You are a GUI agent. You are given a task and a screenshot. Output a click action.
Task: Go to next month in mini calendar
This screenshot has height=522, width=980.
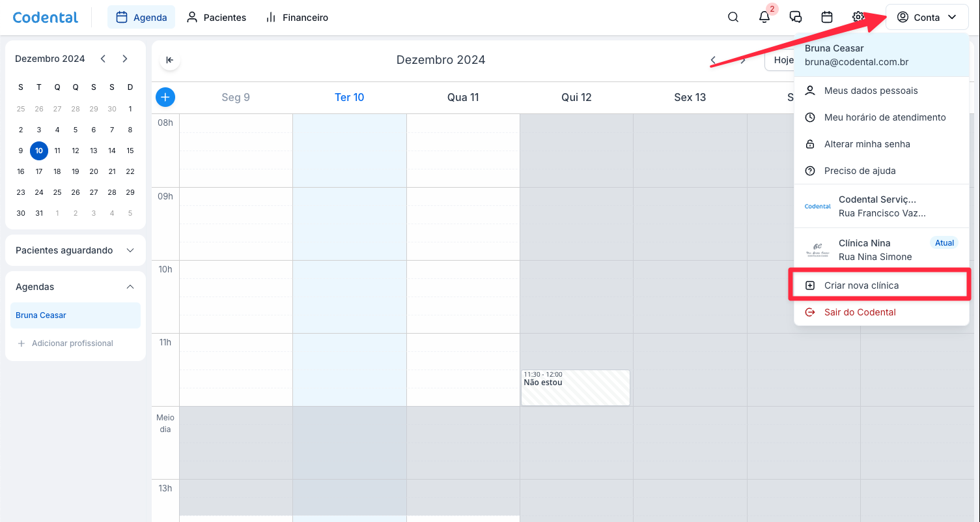tap(125, 59)
